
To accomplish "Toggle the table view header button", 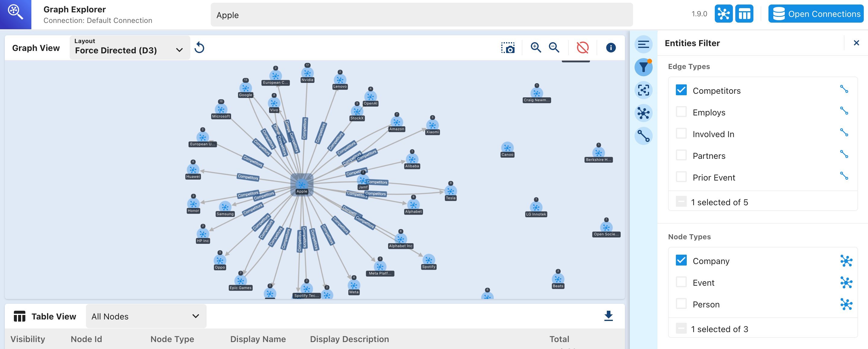I will point(744,14).
